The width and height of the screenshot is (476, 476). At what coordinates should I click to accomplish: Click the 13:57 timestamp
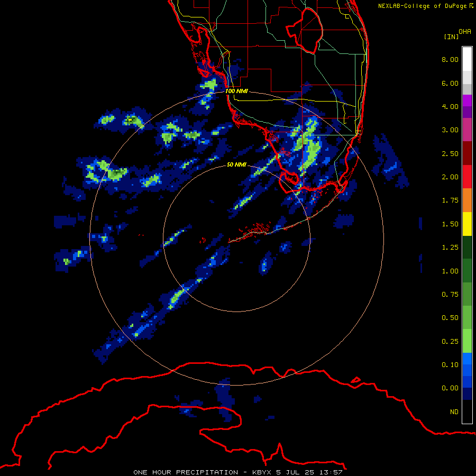pyautogui.click(x=330, y=472)
